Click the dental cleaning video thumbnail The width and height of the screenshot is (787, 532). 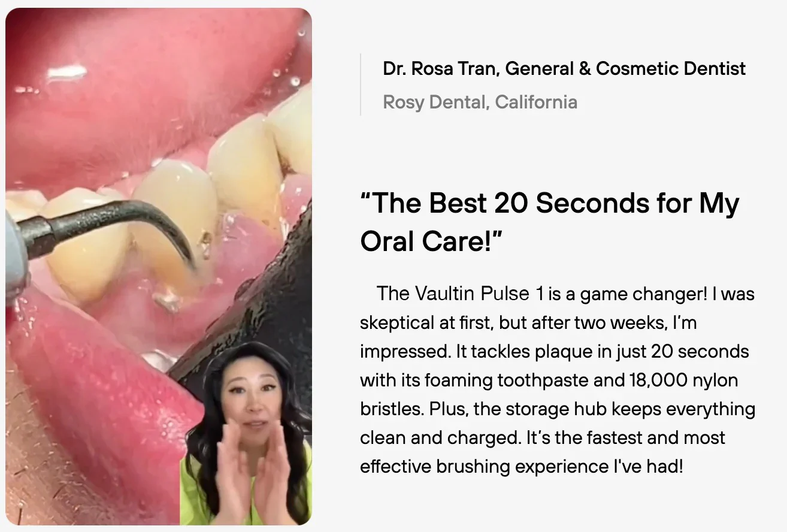tap(159, 266)
